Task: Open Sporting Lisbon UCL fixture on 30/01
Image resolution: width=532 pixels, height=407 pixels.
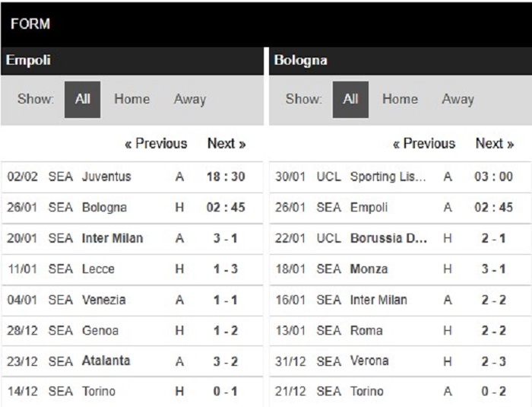Action: click(x=401, y=177)
